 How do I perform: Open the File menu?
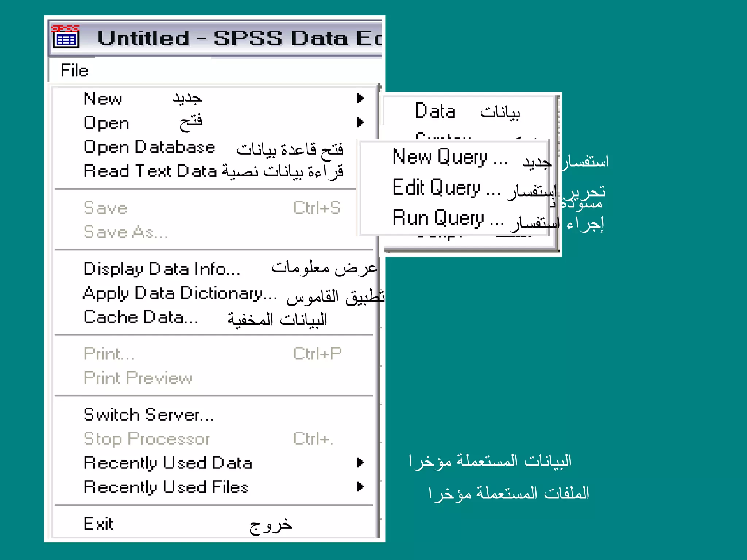pyautogui.click(x=74, y=70)
